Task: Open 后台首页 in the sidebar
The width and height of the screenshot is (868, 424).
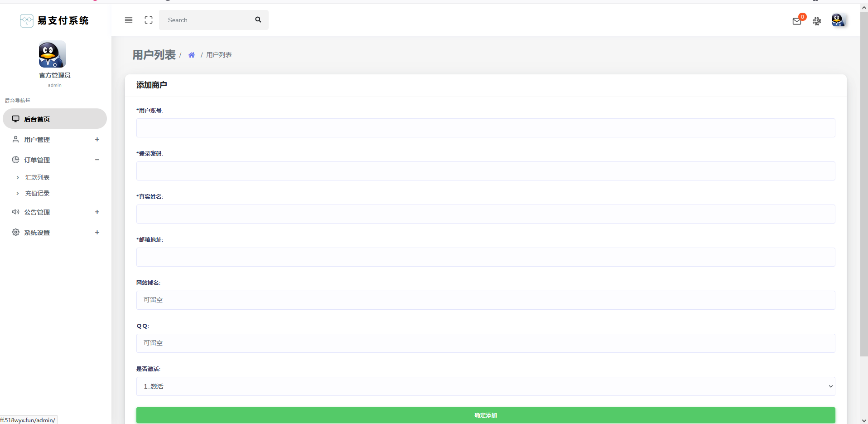Action: [x=55, y=119]
